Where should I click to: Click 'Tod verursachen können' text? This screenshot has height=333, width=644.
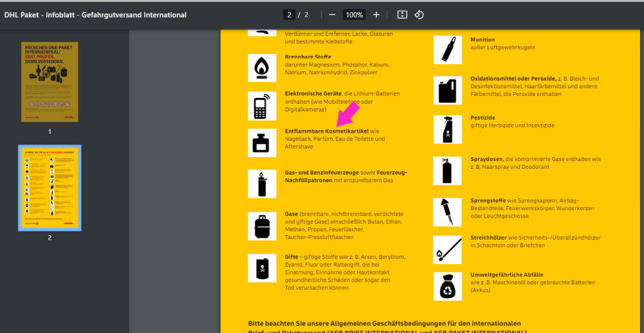[x=317, y=288]
